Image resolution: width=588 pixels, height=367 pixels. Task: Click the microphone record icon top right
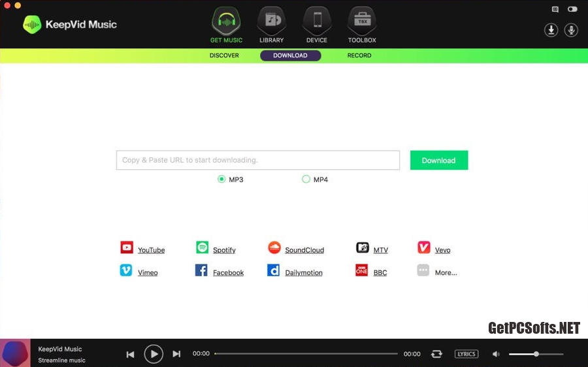[x=571, y=30]
